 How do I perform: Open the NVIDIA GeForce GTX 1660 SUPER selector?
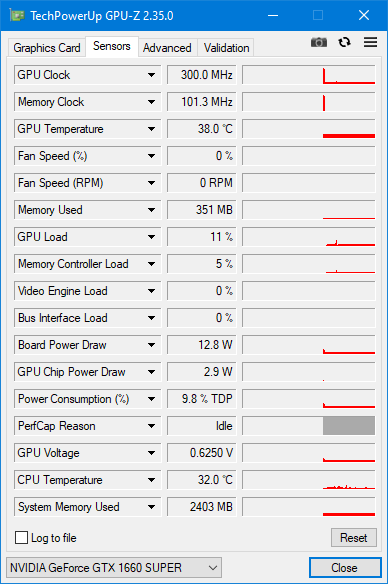[114, 568]
